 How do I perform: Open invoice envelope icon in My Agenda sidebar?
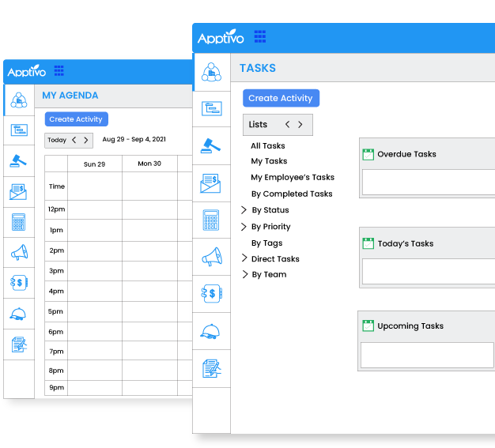[x=18, y=192]
